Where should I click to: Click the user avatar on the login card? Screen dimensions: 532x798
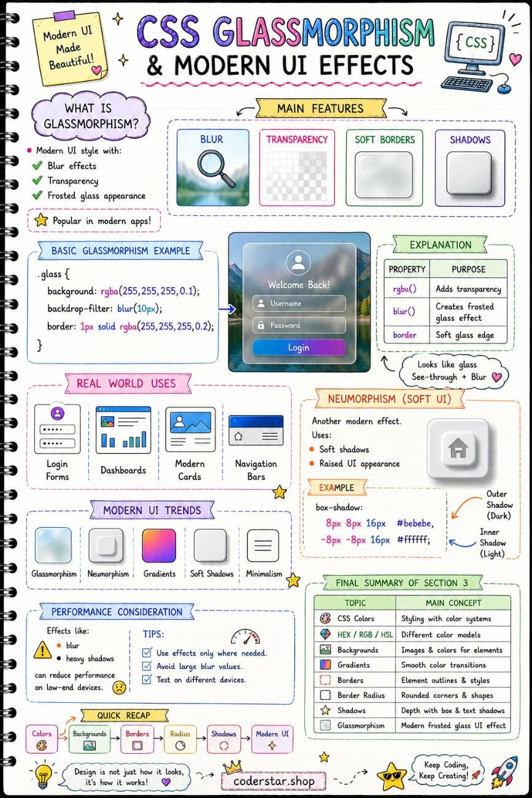pos(298,263)
